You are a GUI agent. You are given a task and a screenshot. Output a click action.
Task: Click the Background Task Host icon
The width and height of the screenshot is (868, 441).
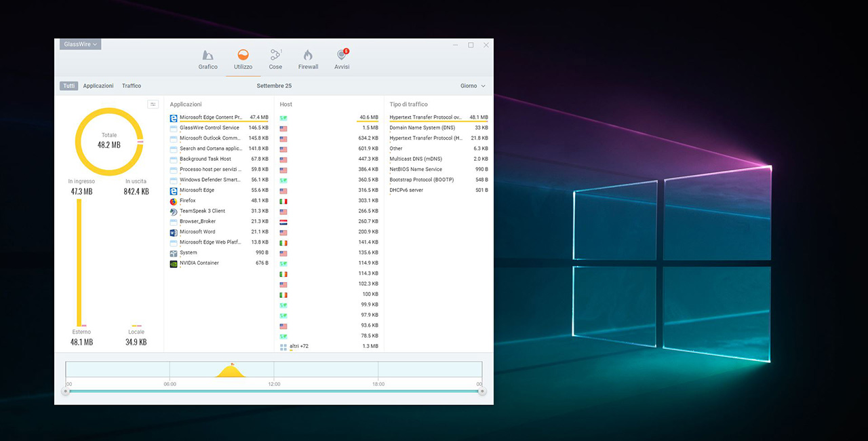tap(174, 159)
